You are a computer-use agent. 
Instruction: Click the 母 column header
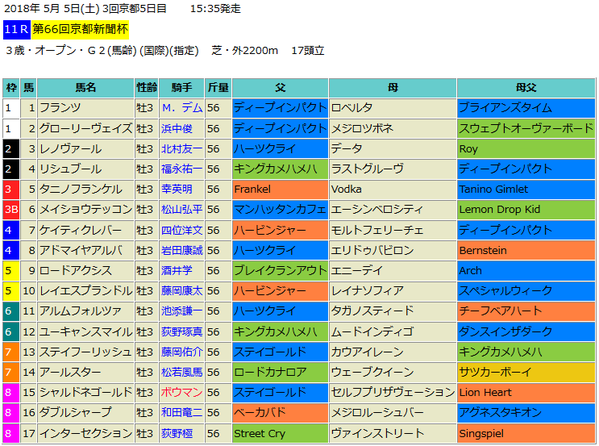click(393, 88)
